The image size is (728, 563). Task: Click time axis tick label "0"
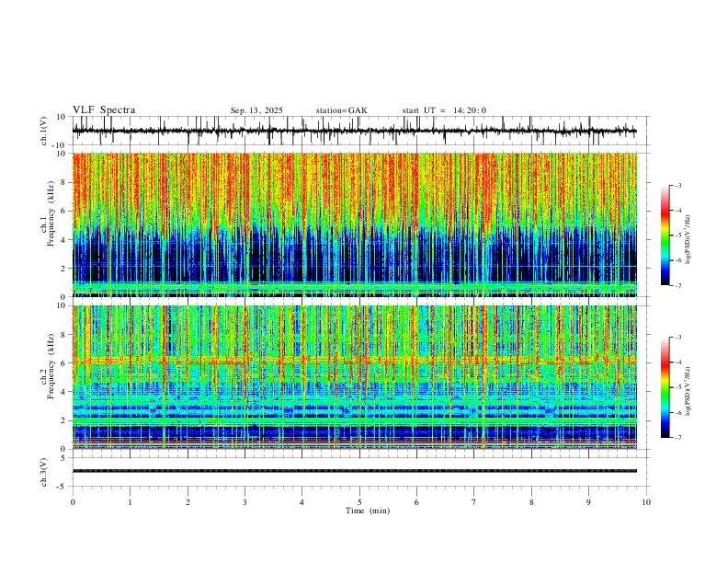click(73, 502)
